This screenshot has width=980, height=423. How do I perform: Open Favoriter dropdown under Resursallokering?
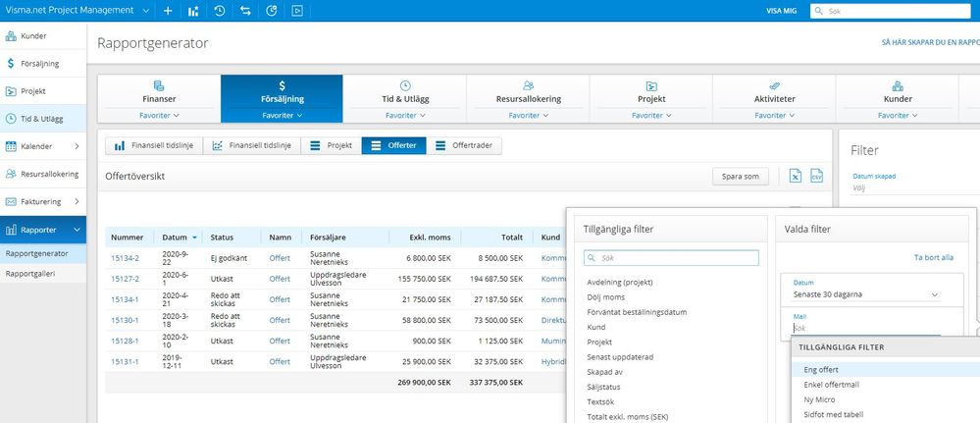tap(528, 115)
